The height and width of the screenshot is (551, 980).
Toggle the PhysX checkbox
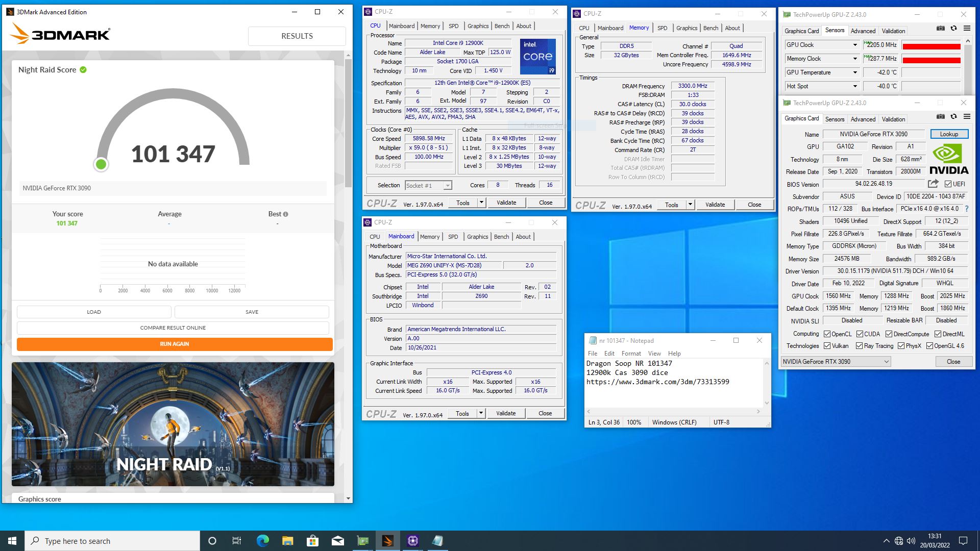(x=901, y=346)
